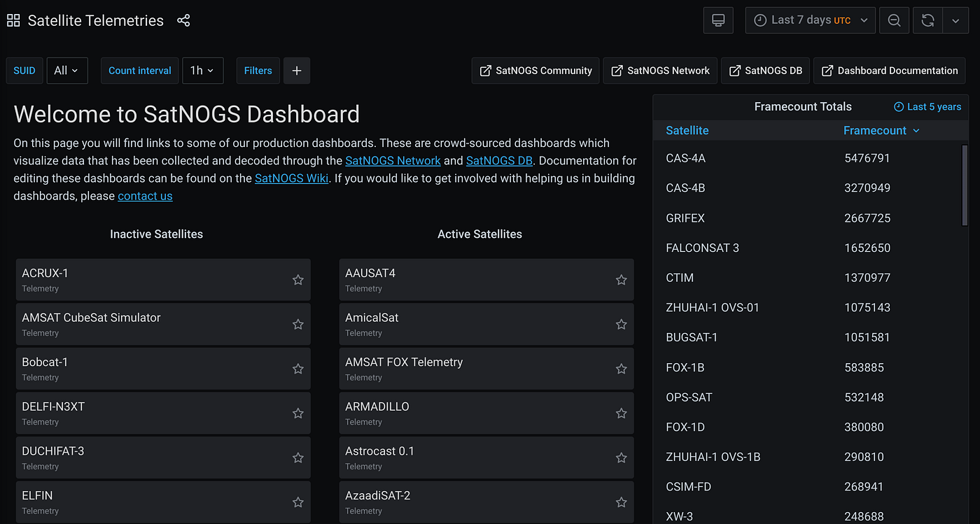Add a filter with the plus button
The image size is (980, 524).
pos(297,71)
